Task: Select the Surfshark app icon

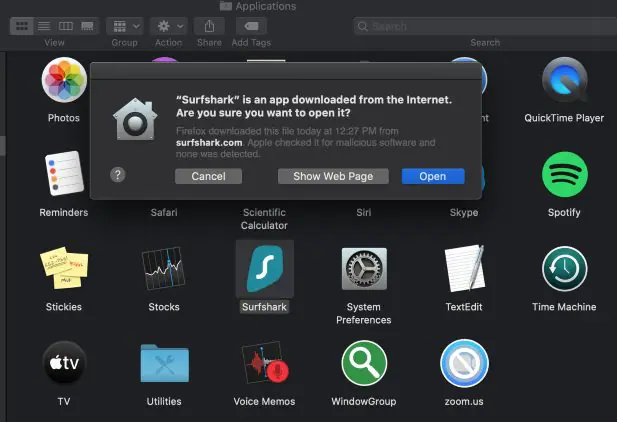Action: pos(264,269)
